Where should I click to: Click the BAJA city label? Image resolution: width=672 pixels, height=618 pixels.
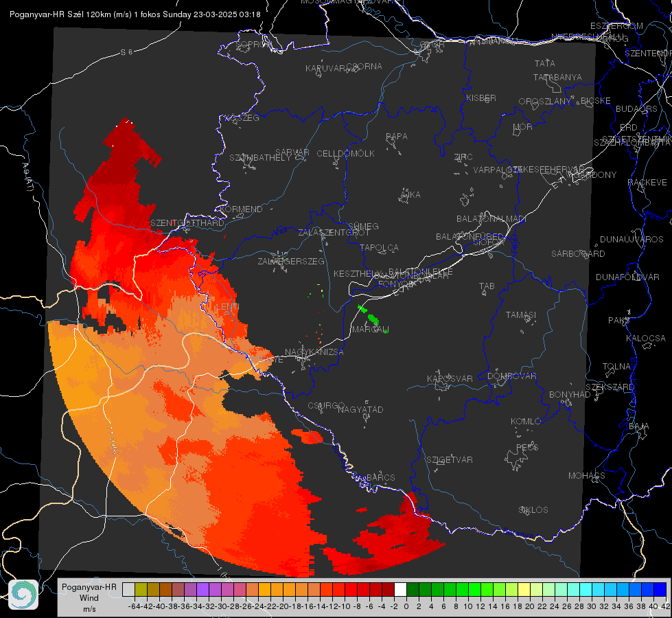click(639, 426)
